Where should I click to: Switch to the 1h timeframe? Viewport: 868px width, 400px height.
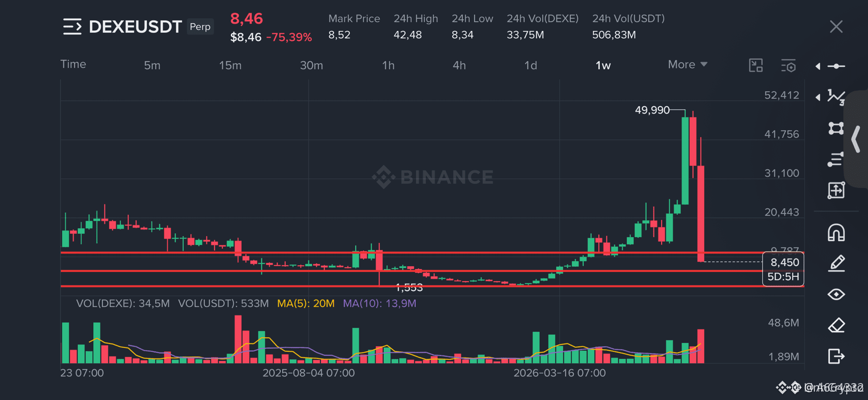pos(388,65)
